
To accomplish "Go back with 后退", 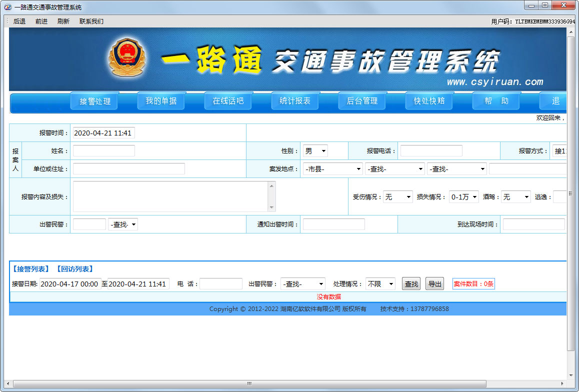I will click(19, 21).
